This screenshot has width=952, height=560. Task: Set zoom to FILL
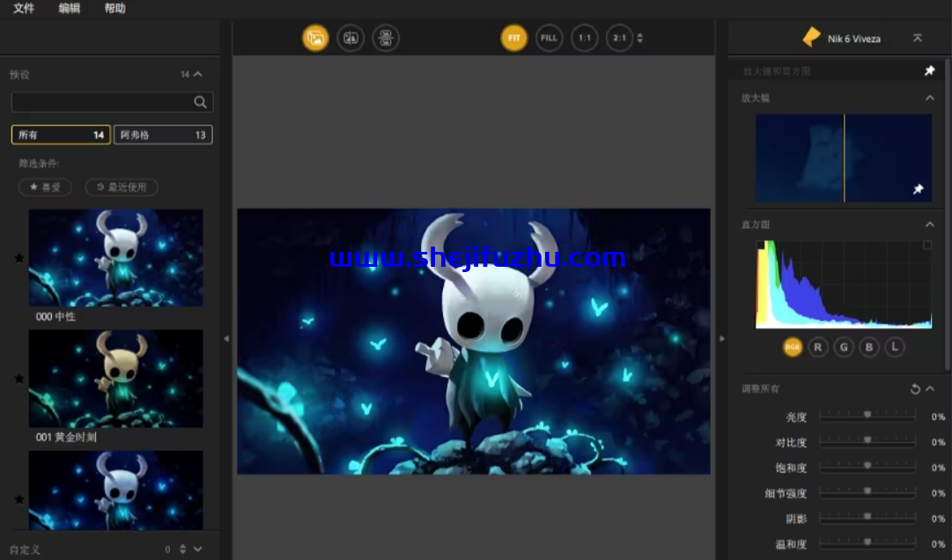(549, 38)
